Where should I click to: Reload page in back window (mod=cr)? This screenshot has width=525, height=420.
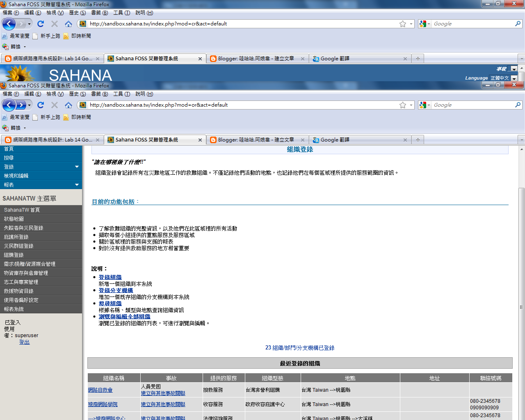[41, 24]
